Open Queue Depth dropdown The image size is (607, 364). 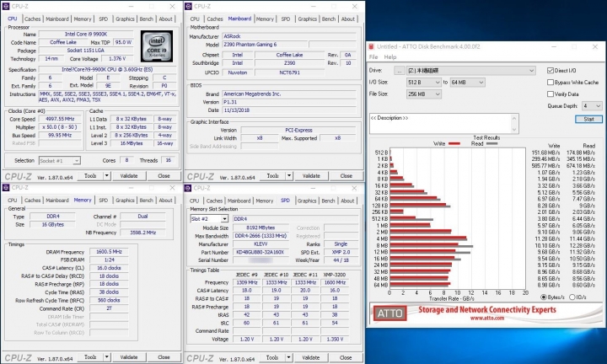click(592, 105)
